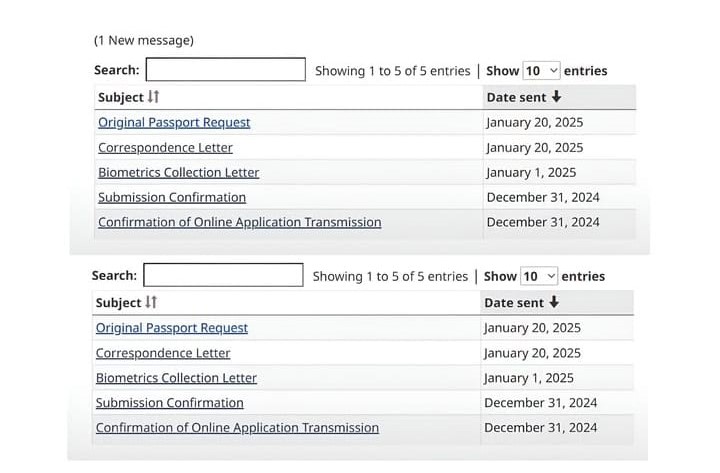Open Original Passport Request in lower table
Image resolution: width=720 pixels, height=473 pixels.
click(172, 328)
